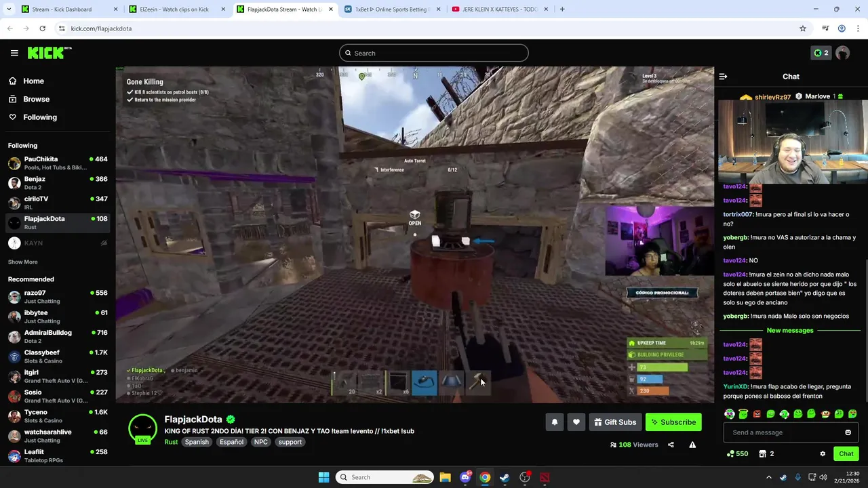Viewport: 868px width, 488px height.
Task: Open Chrome three-dot menu
Action: (x=858, y=28)
